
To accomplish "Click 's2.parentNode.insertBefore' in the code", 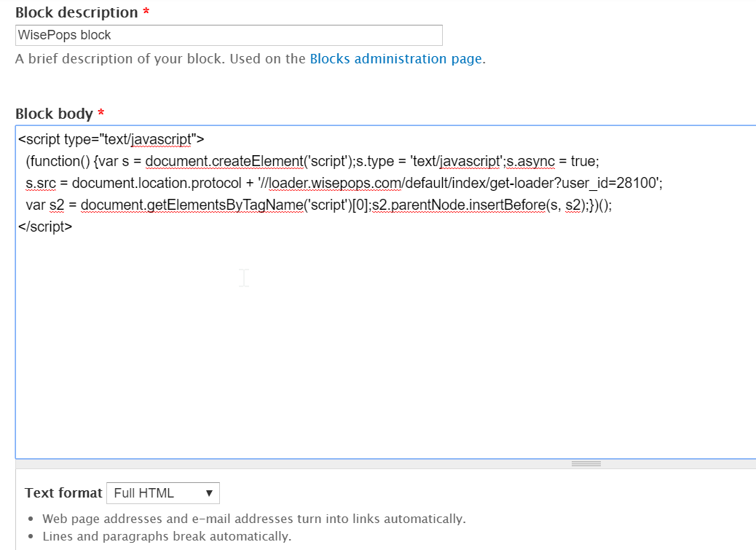I will click(x=459, y=205).
